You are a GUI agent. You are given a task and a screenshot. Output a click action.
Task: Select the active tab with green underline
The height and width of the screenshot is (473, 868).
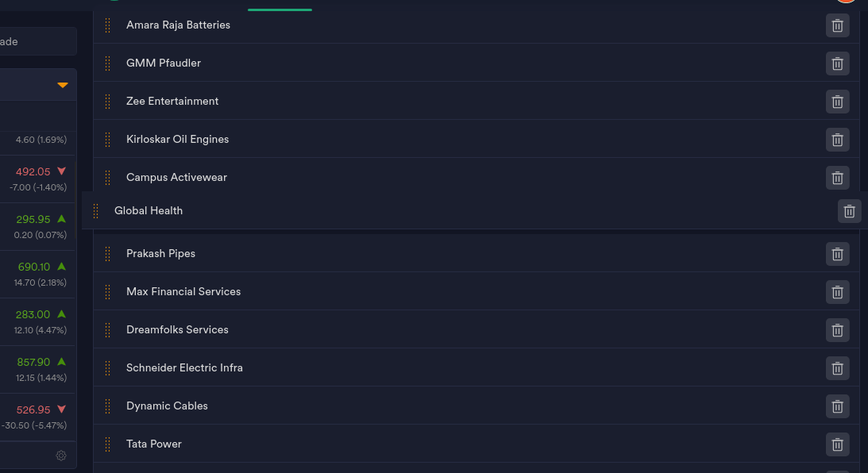(x=280, y=6)
